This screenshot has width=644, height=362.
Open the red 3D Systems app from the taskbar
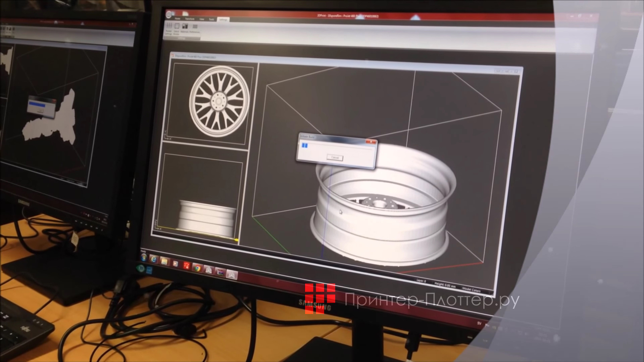[x=187, y=266]
